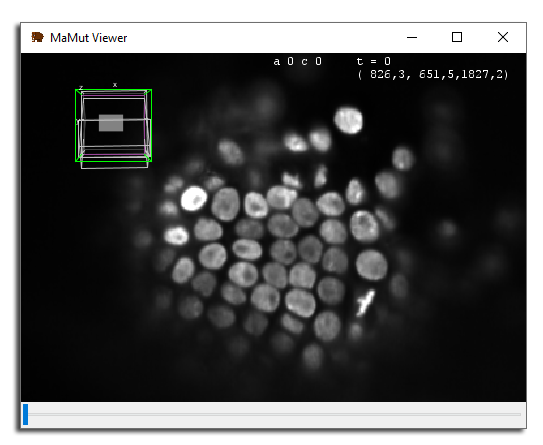Minimize the MaMut Viewer window

(x=412, y=37)
